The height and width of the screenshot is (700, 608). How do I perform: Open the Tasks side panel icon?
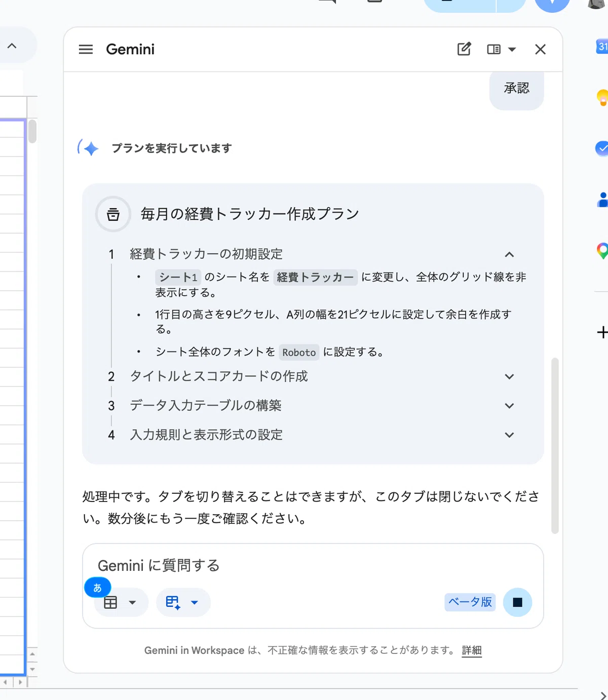coord(602,148)
